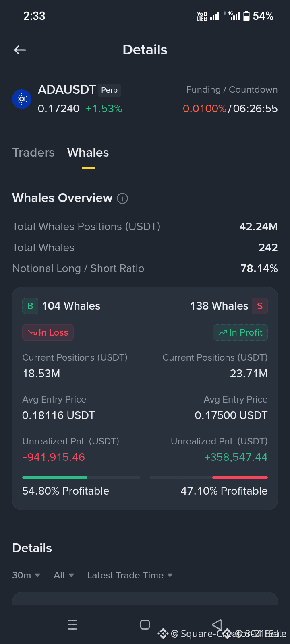The width and height of the screenshot is (290, 644).
Task: Tap the Funding / Countdown value
Action: click(x=230, y=109)
